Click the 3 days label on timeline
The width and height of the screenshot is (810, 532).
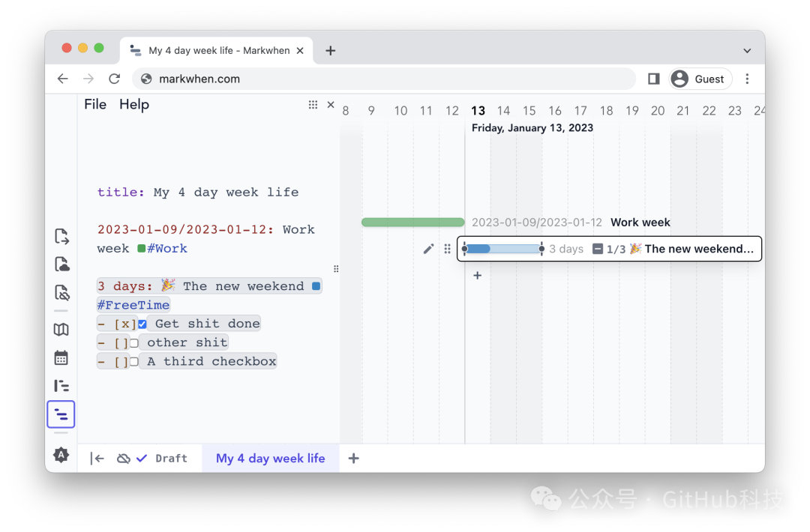pos(566,250)
